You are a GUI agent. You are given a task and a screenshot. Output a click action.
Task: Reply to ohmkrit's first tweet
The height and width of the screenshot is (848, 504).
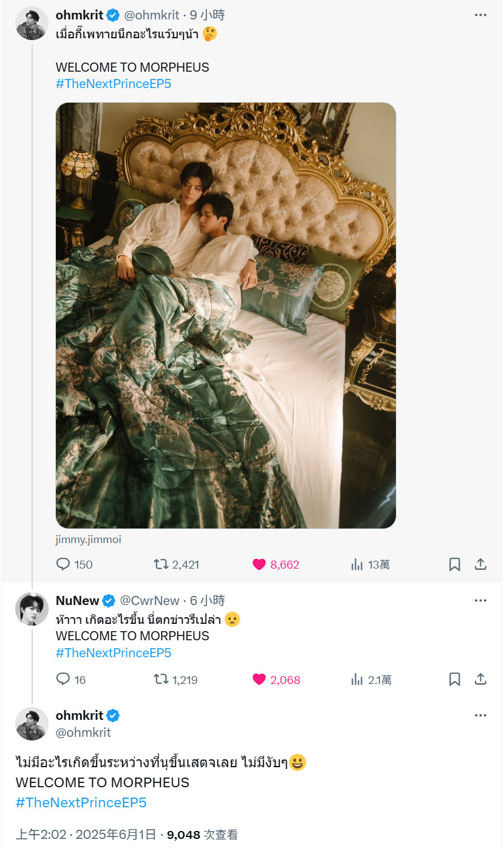click(63, 564)
